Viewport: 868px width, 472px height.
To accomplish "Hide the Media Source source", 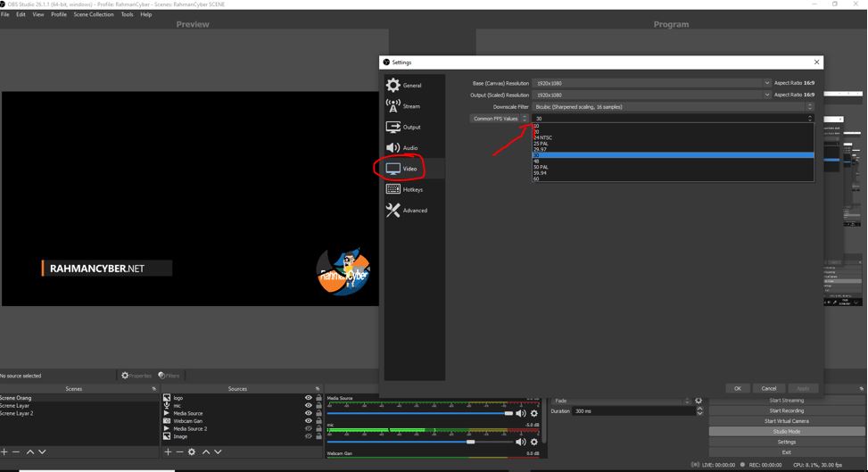I will click(309, 413).
